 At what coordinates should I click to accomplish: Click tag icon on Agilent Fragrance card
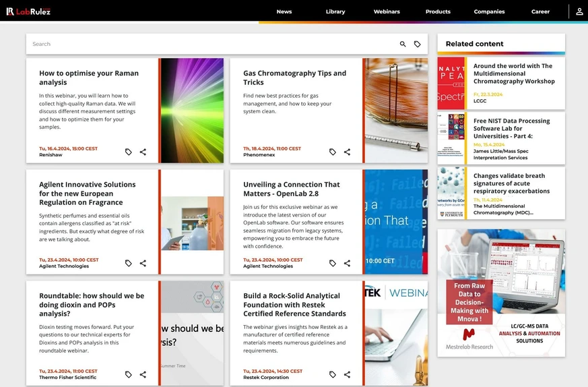(x=128, y=263)
